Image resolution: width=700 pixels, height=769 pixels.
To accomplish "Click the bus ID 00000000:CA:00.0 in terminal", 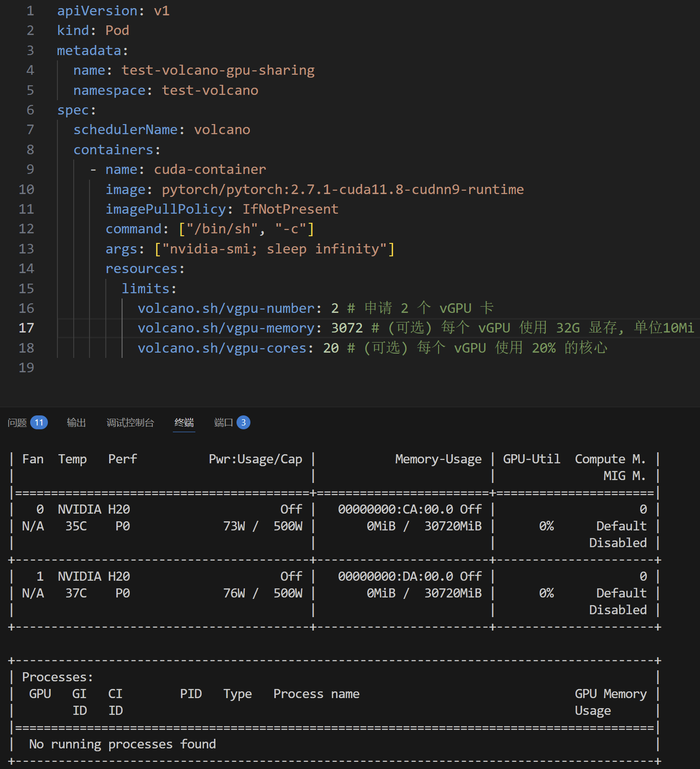I will pyautogui.click(x=395, y=509).
